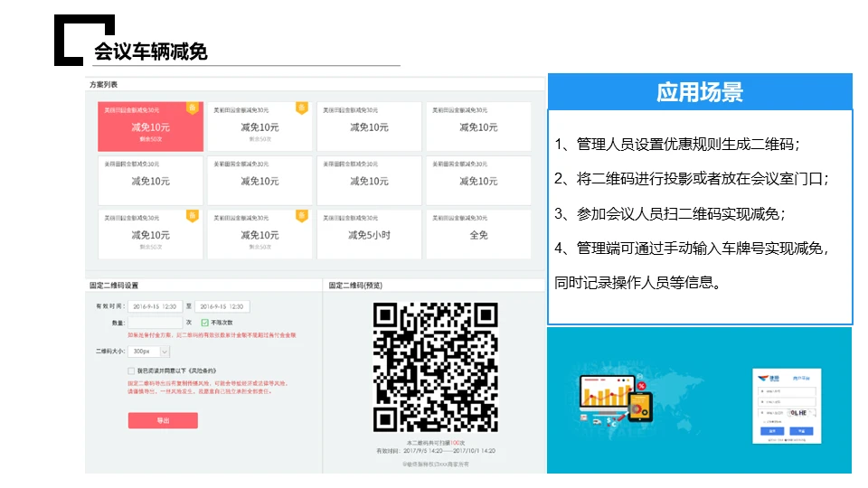Click the login page thumbnail

point(787,406)
